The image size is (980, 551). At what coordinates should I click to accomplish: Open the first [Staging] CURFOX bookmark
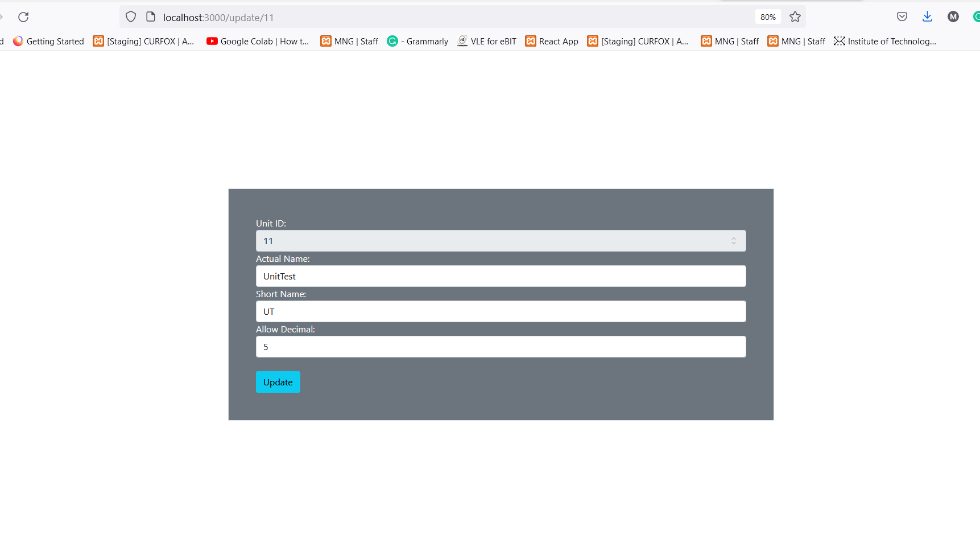144,42
